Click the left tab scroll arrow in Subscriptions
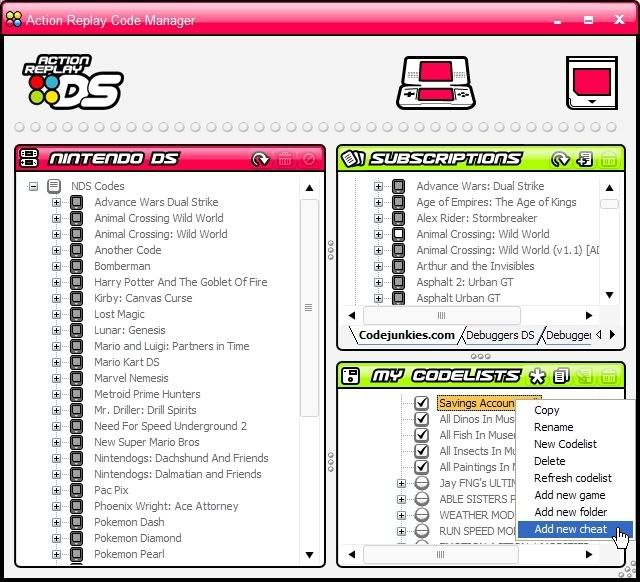The height and width of the screenshot is (582, 640). [599, 335]
